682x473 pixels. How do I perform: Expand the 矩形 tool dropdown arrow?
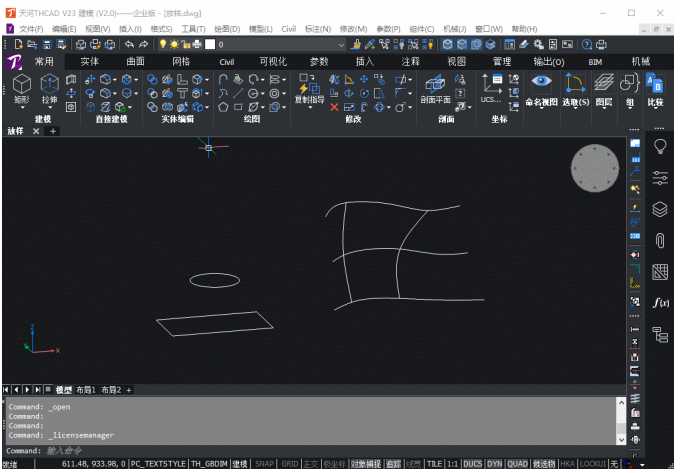[22, 107]
